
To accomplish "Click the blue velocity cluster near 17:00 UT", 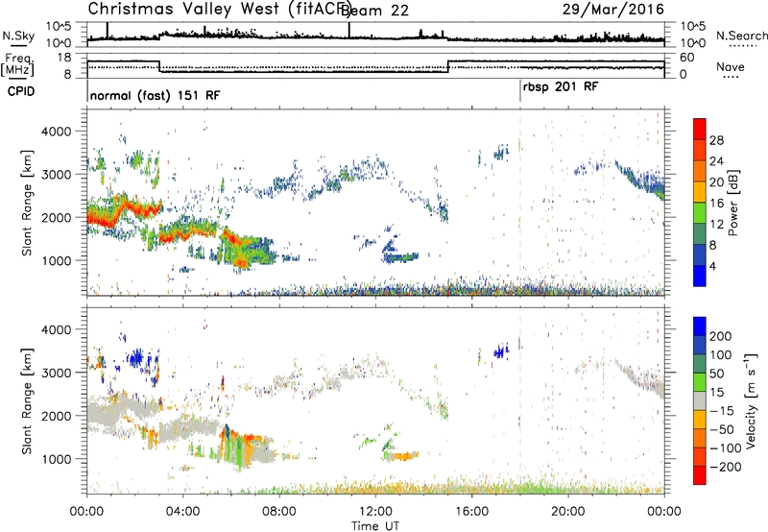I will (x=500, y=351).
